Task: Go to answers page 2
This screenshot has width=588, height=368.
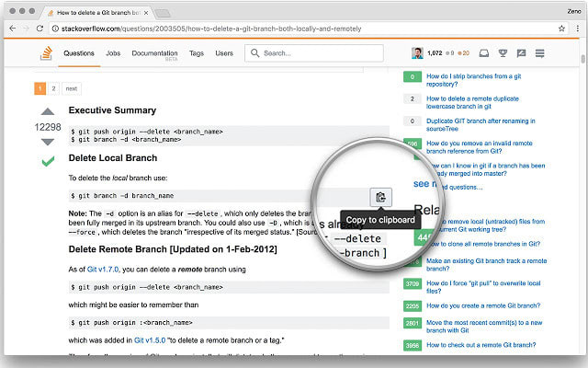Action: coord(53,88)
